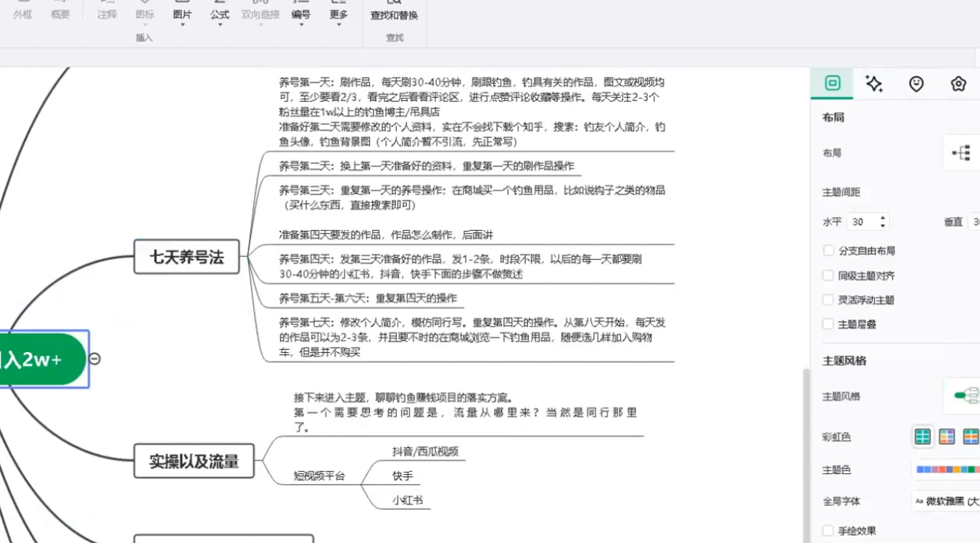Click the 主题风格 theme style preview

(x=965, y=396)
